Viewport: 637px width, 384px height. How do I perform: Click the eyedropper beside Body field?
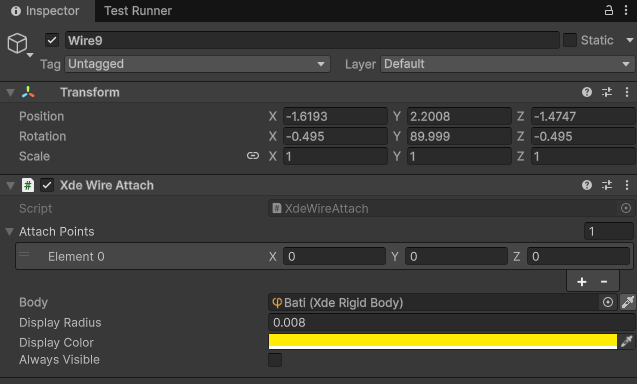[x=628, y=302]
